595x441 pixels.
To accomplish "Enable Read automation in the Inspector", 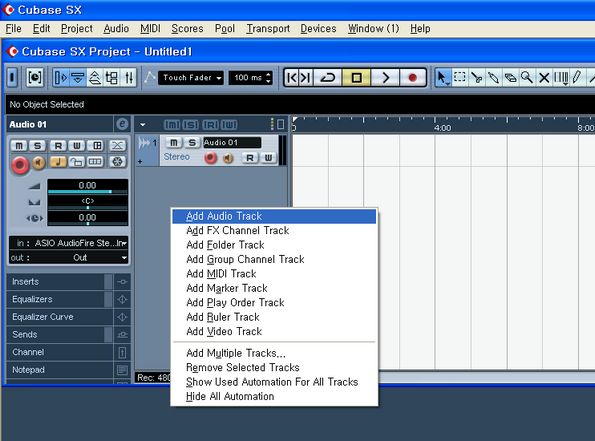I will [x=58, y=145].
